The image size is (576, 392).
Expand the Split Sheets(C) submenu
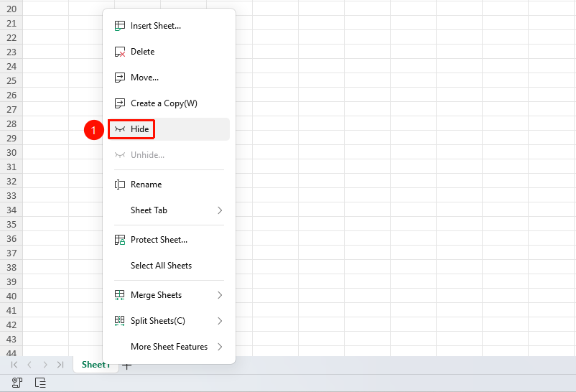tap(169, 321)
